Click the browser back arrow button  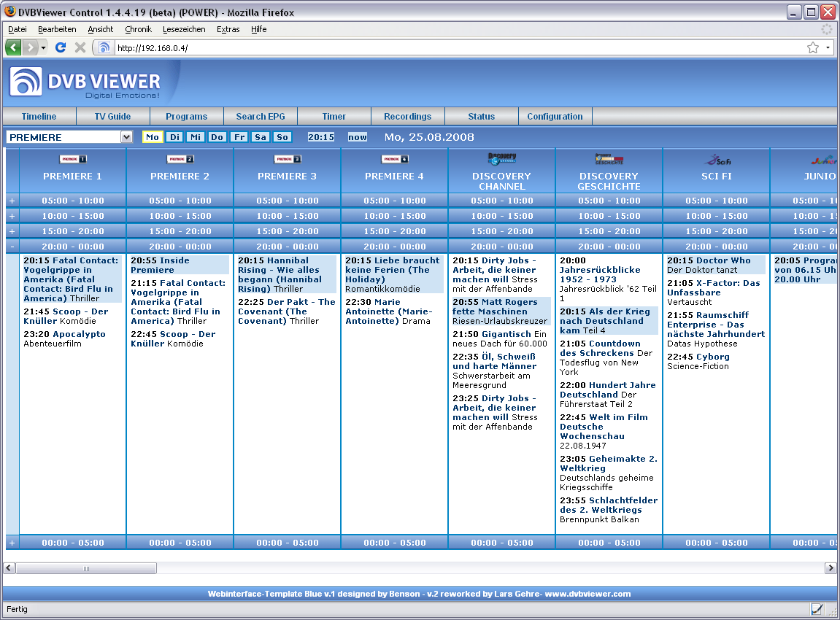point(14,47)
